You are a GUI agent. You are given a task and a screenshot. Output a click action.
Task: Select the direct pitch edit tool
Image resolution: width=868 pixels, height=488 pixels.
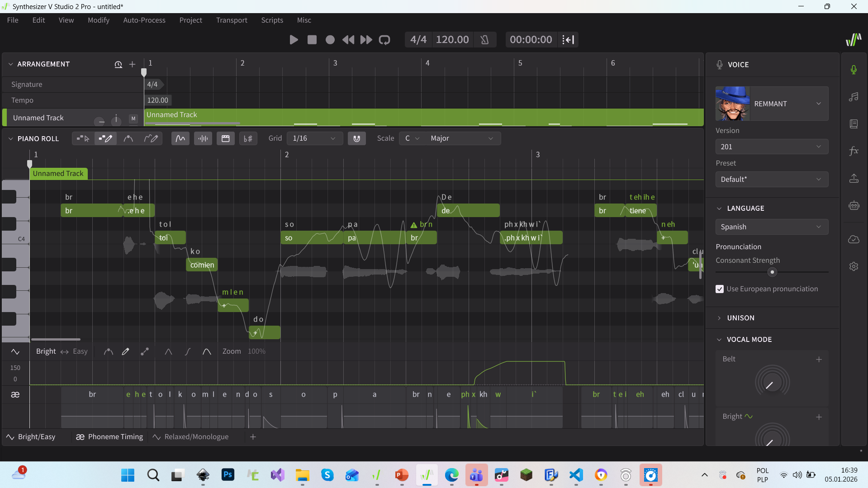click(x=128, y=138)
